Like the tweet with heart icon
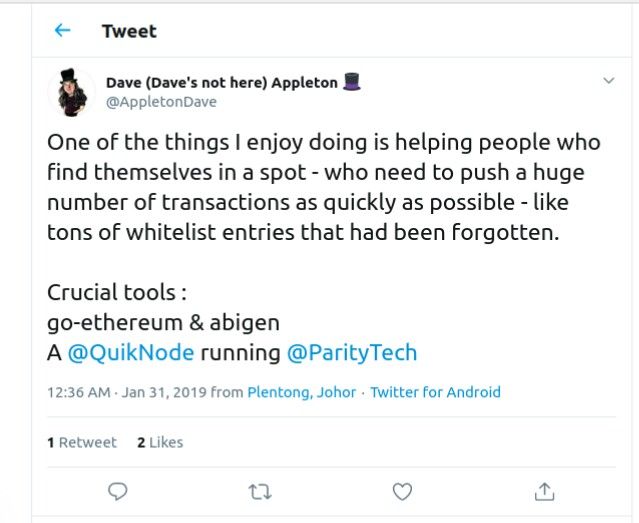Image resolution: width=639 pixels, height=523 pixels. (x=402, y=491)
